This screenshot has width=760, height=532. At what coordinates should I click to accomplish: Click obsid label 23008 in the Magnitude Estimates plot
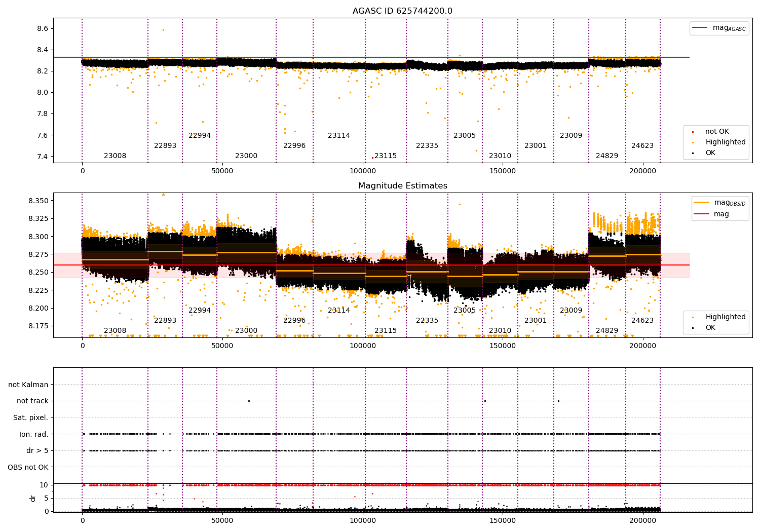[115, 331]
